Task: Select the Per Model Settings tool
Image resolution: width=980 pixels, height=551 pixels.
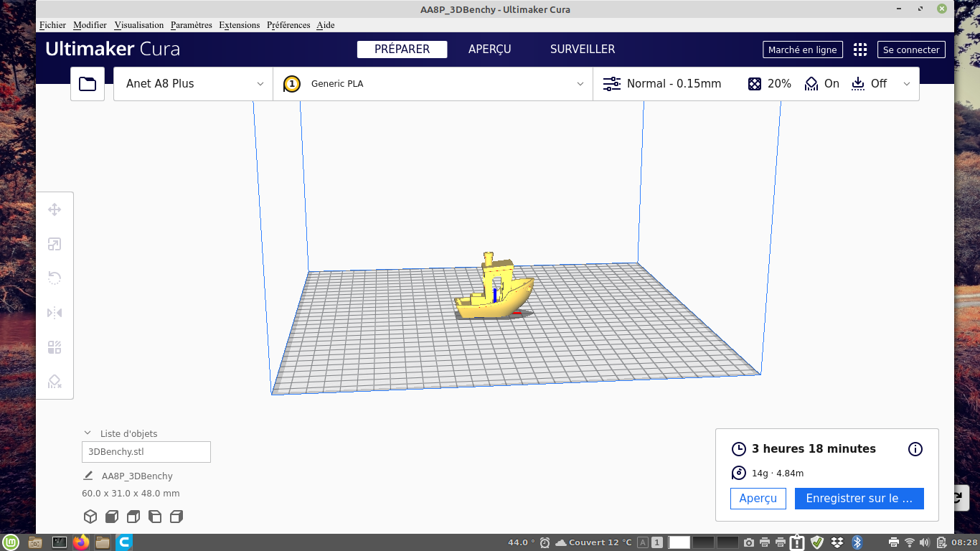Action: pyautogui.click(x=55, y=347)
